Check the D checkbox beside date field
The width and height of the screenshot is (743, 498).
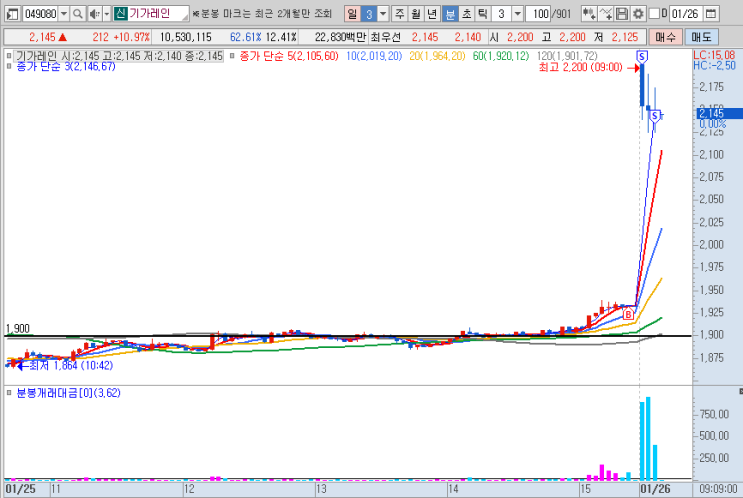coord(654,13)
